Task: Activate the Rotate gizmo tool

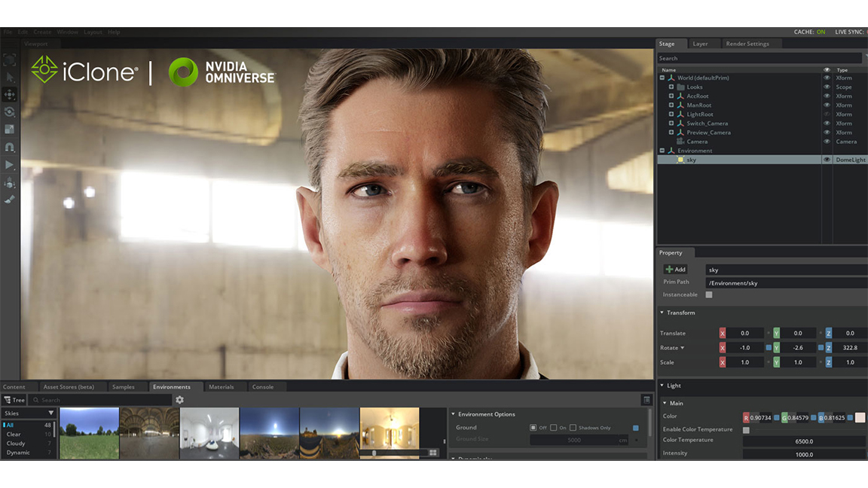Action: [x=9, y=112]
